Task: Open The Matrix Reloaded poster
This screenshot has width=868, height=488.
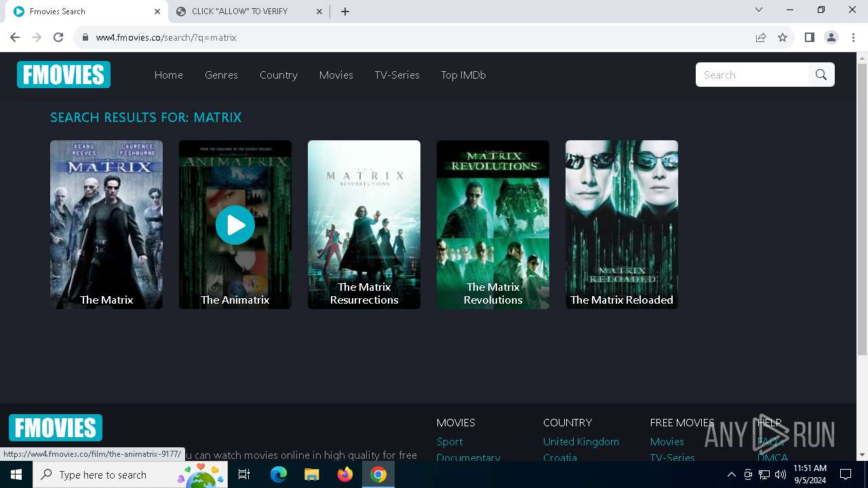Action: pyautogui.click(x=622, y=224)
